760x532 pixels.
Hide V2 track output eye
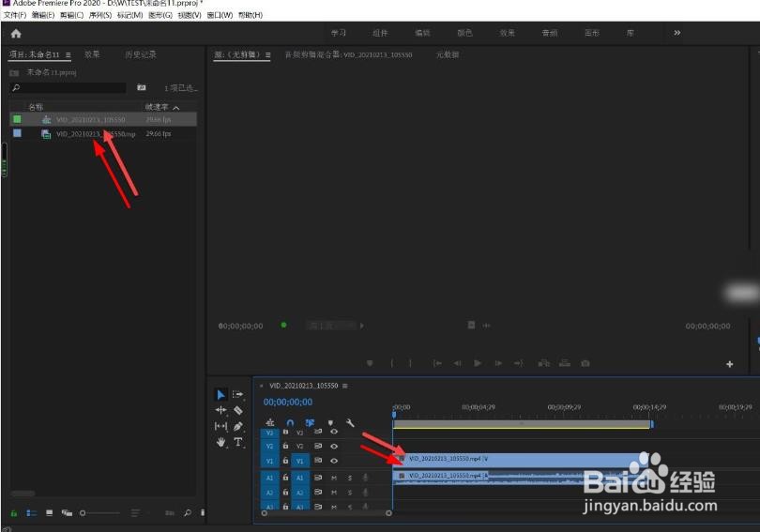point(334,447)
